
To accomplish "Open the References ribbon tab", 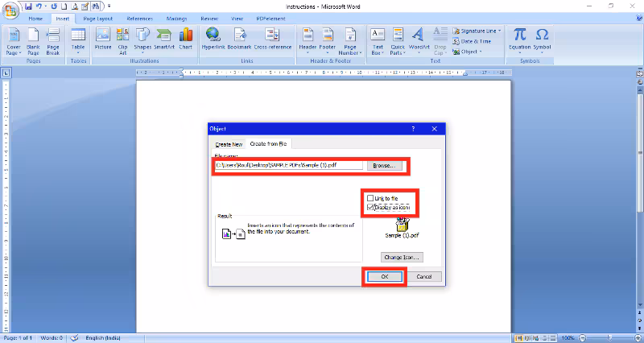I will tap(139, 19).
